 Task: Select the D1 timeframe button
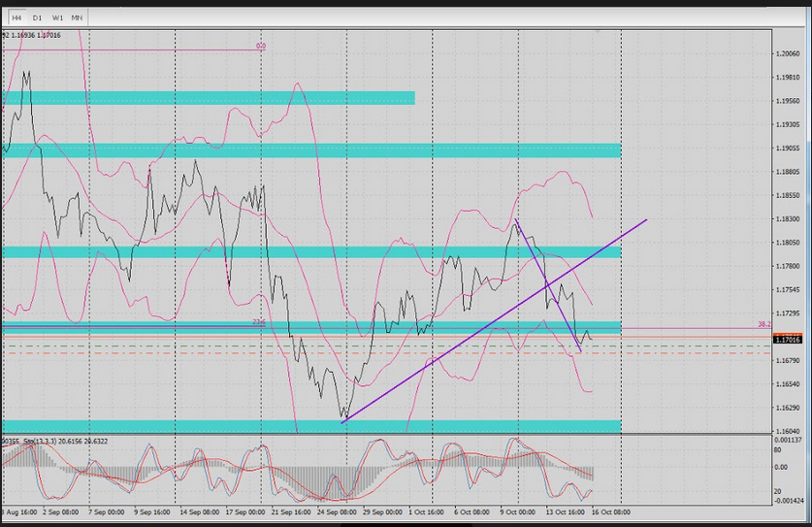[x=37, y=17]
